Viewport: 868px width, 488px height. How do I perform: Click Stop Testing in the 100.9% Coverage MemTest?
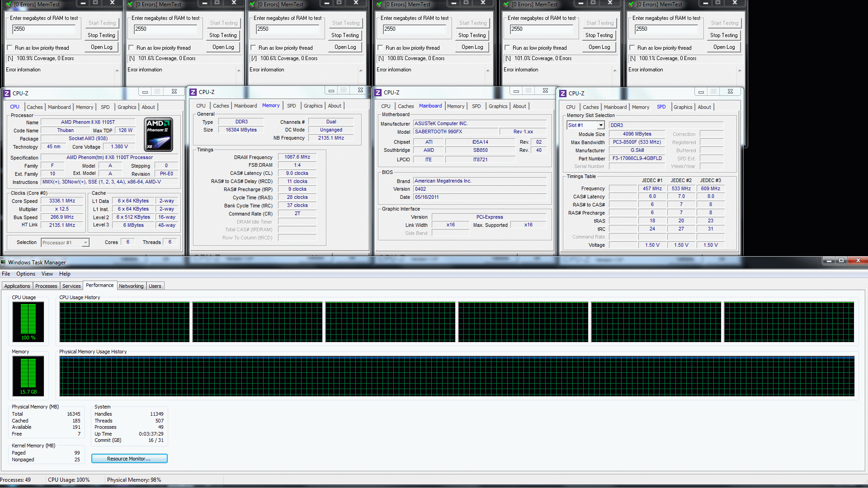tap(101, 35)
